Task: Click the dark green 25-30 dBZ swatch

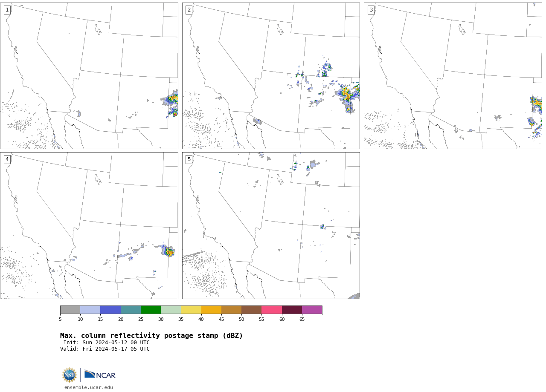Action: (151, 310)
